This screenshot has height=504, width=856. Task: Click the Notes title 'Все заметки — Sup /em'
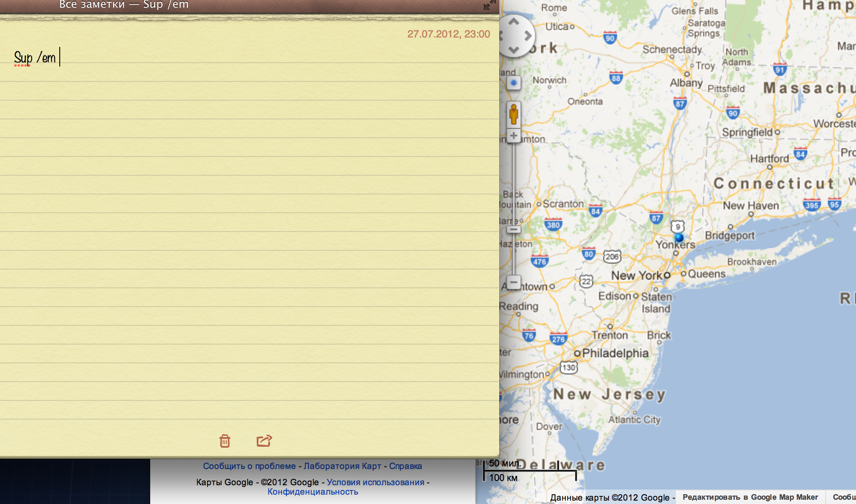pos(124,5)
